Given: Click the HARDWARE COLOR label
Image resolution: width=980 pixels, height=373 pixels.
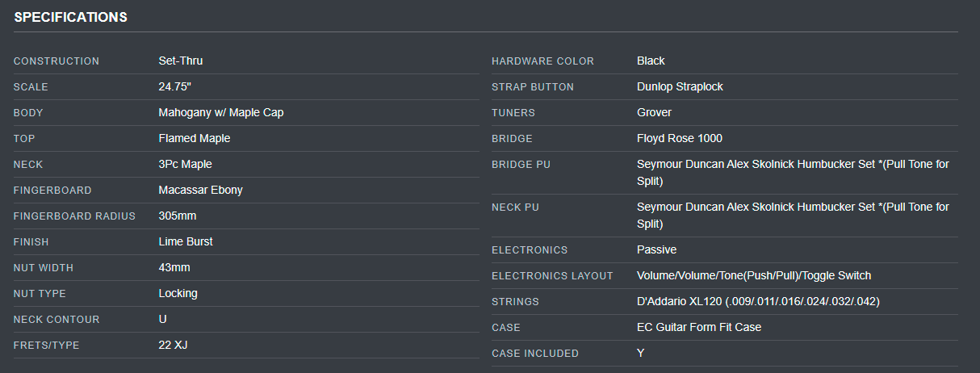Looking at the screenshot, I should [x=542, y=61].
